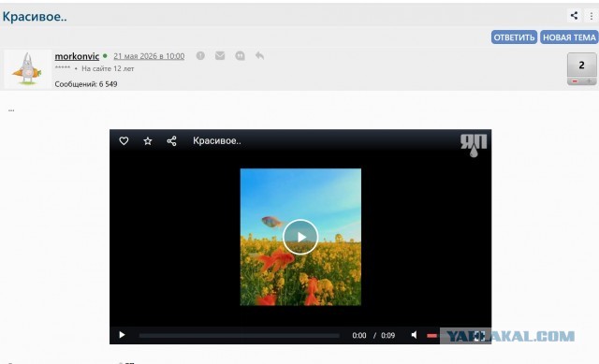This screenshot has height=364, width=599.
Task: Click the НОВАЯ ТЕМА button
Action: point(569,37)
